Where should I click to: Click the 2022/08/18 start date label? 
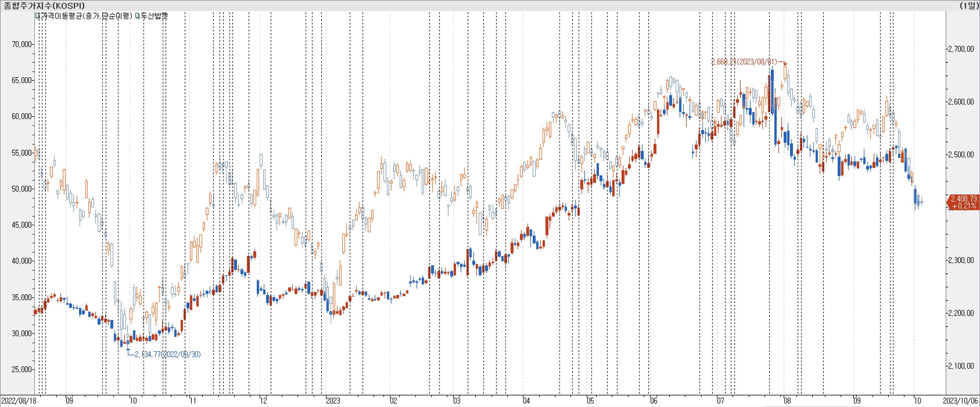click(19, 401)
